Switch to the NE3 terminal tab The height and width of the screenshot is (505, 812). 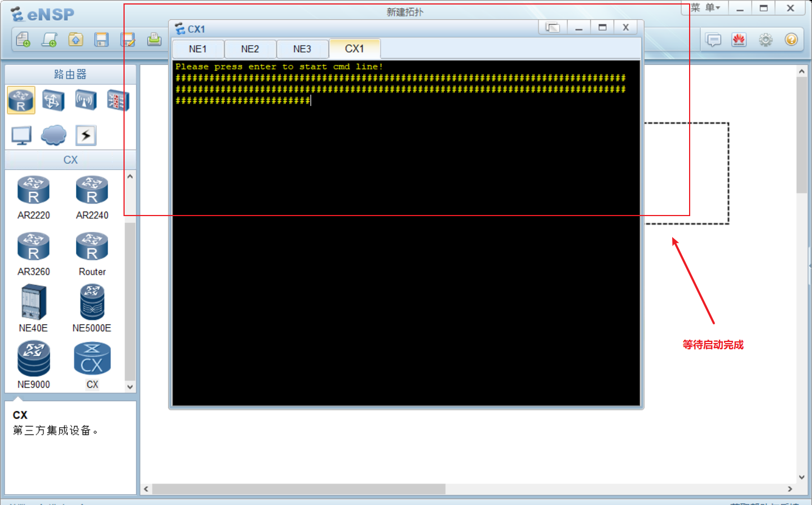(302, 49)
